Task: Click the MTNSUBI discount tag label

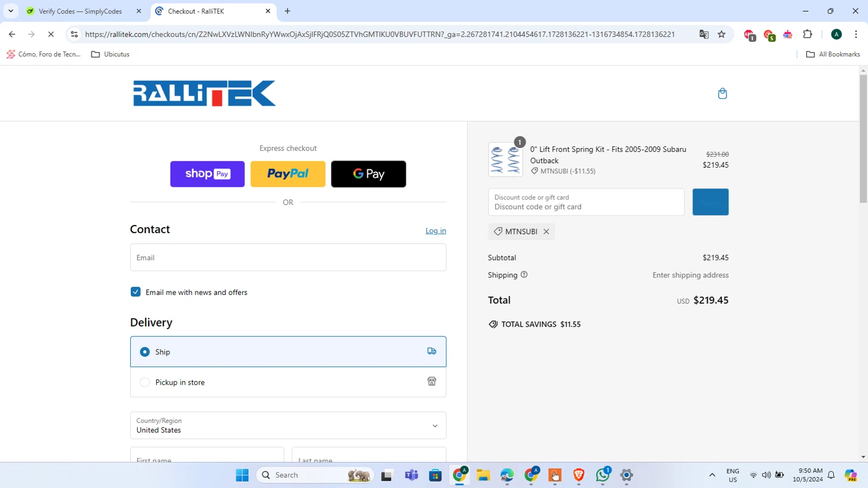Action: coord(521,231)
